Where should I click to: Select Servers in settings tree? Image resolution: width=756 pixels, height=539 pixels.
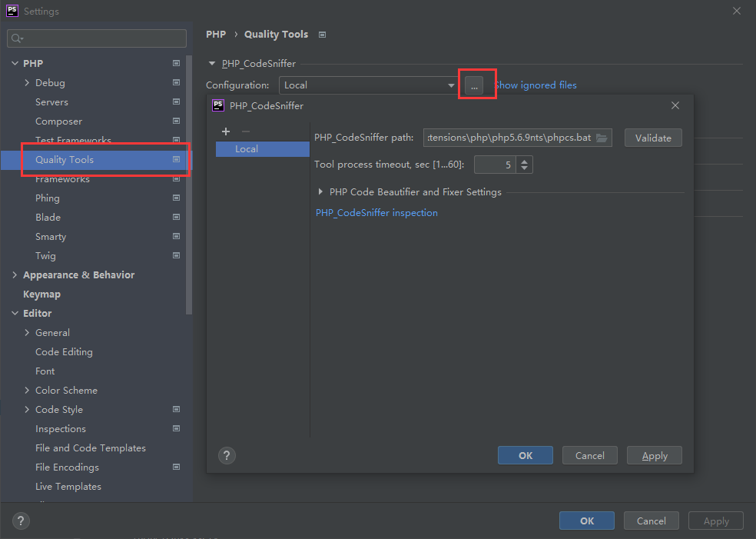pos(51,101)
